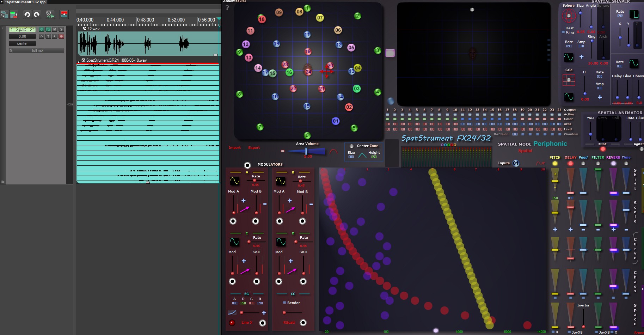The image size is (644, 335).
Task: Click the Center Zone triangle shape icon
Action: pyautogui.click(x=362, y=155)
